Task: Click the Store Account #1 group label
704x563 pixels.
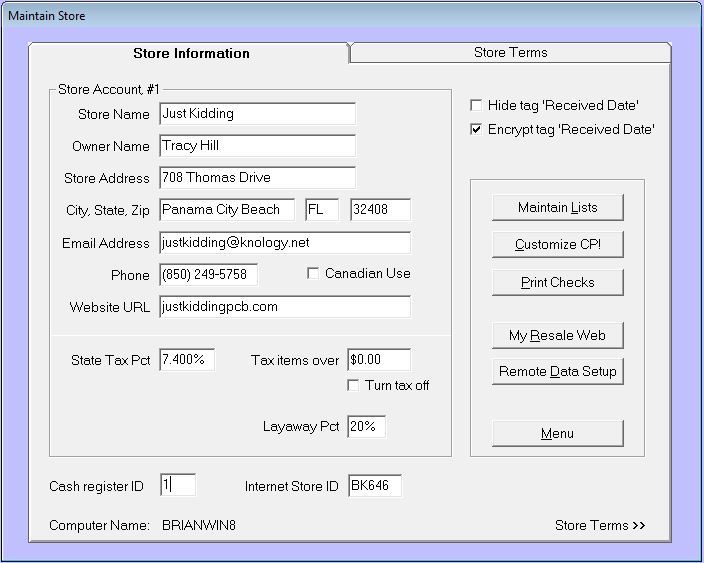Action: coord(109,89)
